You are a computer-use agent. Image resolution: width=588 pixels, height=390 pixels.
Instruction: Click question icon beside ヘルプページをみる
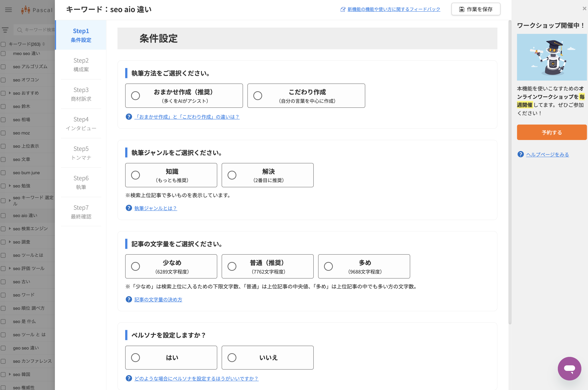521,154
